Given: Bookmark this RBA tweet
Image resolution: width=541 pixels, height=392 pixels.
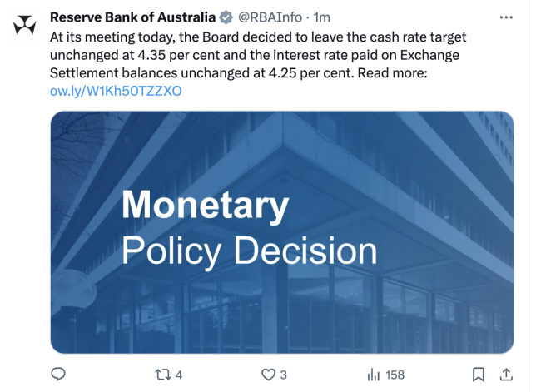Looking at the screenshot, I should 479,375.
